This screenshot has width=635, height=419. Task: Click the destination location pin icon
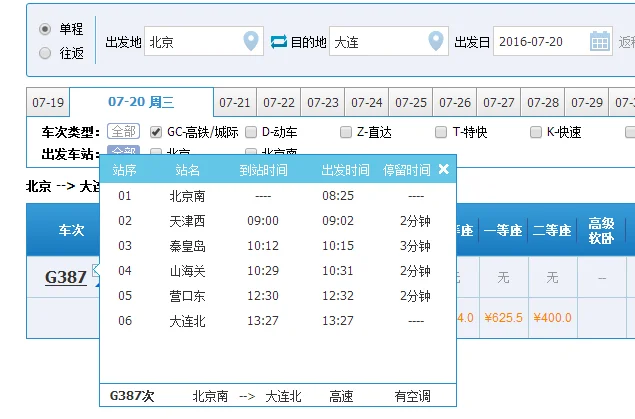436,41
